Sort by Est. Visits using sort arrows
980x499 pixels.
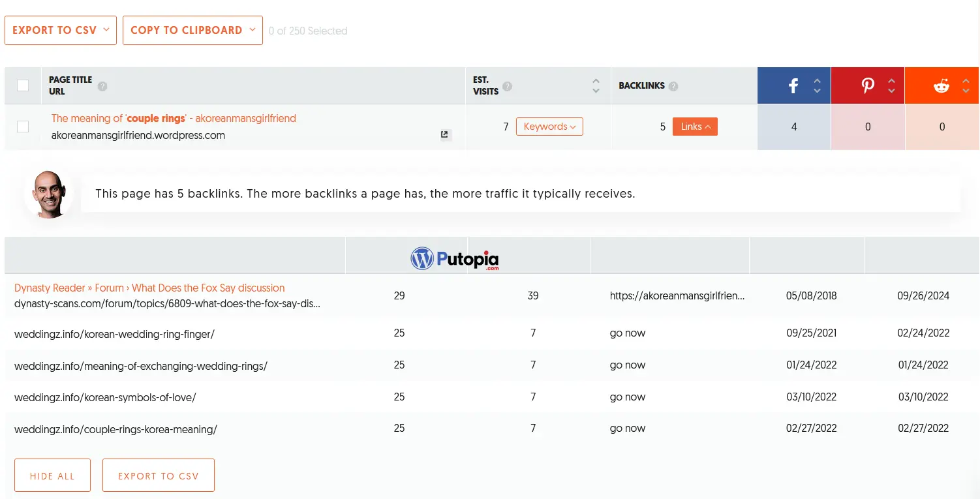596,86
